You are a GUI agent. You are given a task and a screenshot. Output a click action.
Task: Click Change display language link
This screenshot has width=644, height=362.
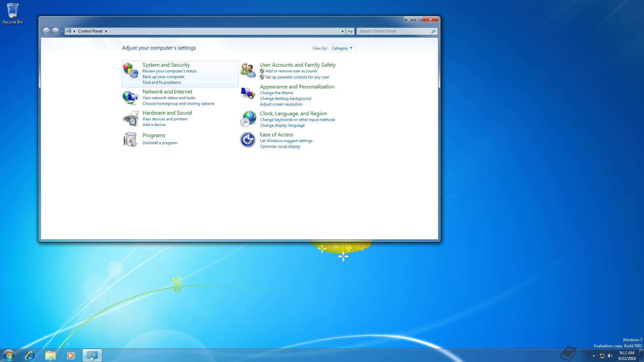(x=282, y=125)
